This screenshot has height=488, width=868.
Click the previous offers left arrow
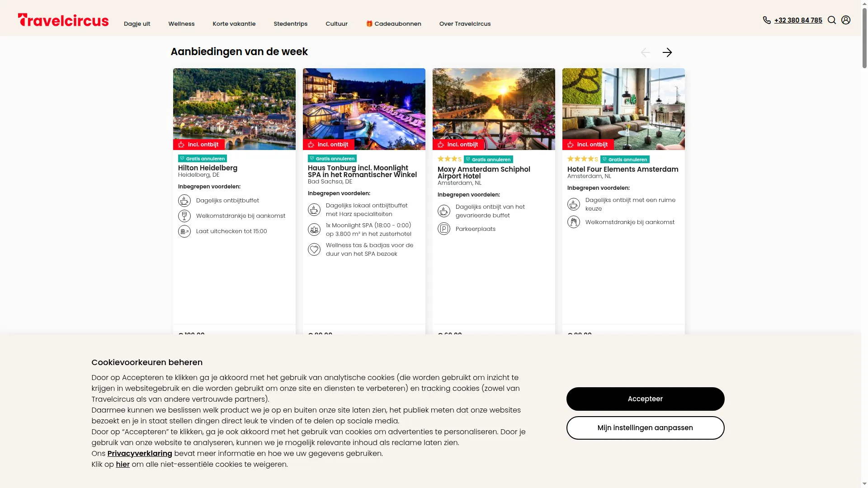tap(646, 52)
